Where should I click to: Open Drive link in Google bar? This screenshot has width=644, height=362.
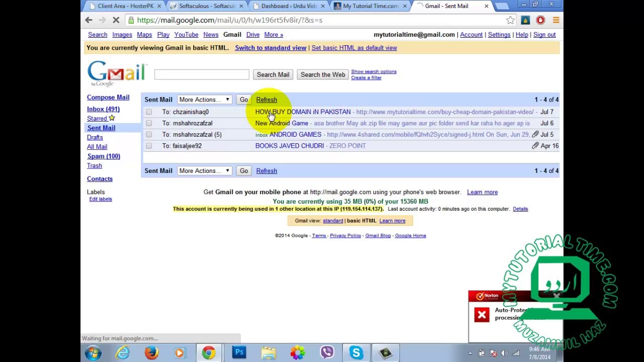tap(253, 35)
